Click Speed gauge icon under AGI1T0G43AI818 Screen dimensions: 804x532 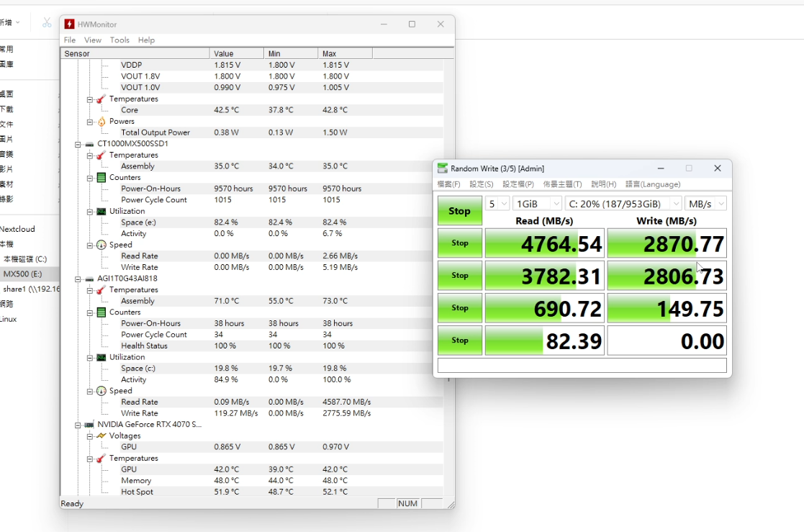[101, 391]
